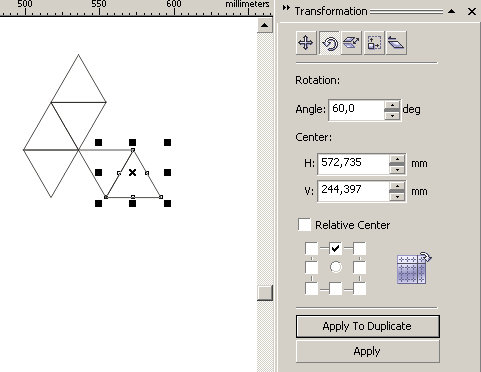This screenshot has width=481, height=372.
Task: Click the Angle input field
Action: click(x=357, y=110)
